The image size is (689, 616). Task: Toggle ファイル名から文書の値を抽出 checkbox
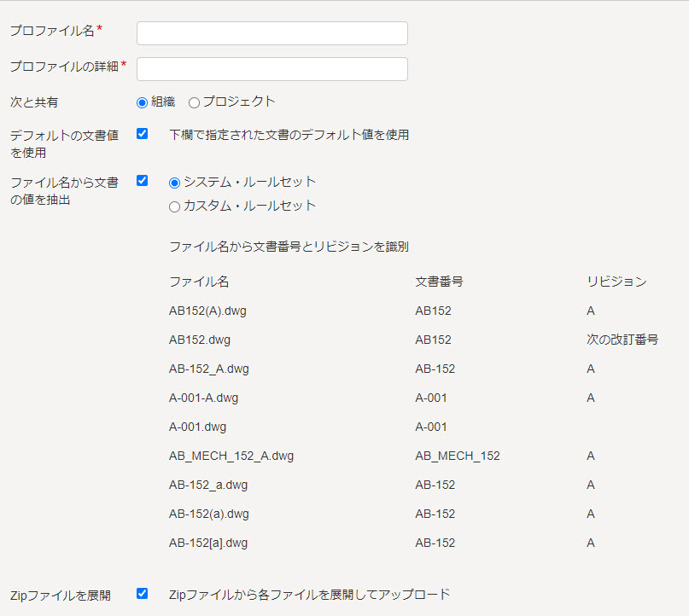(142, 181)
